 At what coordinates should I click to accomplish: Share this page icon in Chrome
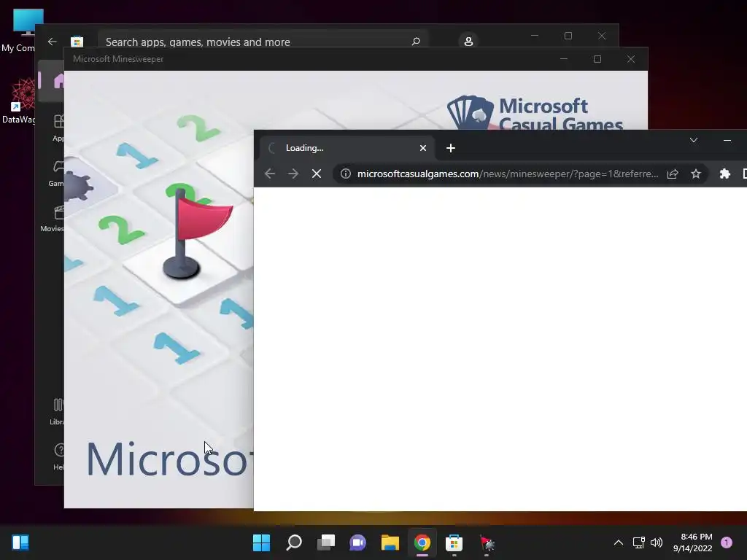point(672,174)
